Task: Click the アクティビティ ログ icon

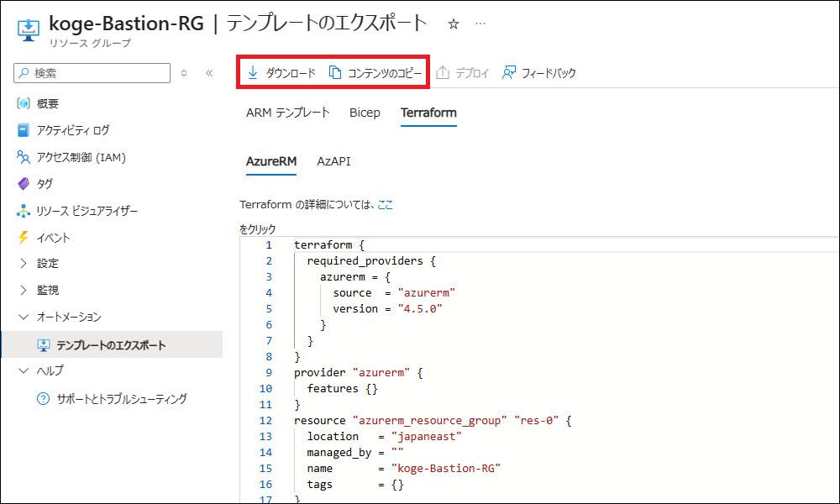Action: (x=24, y=130)
